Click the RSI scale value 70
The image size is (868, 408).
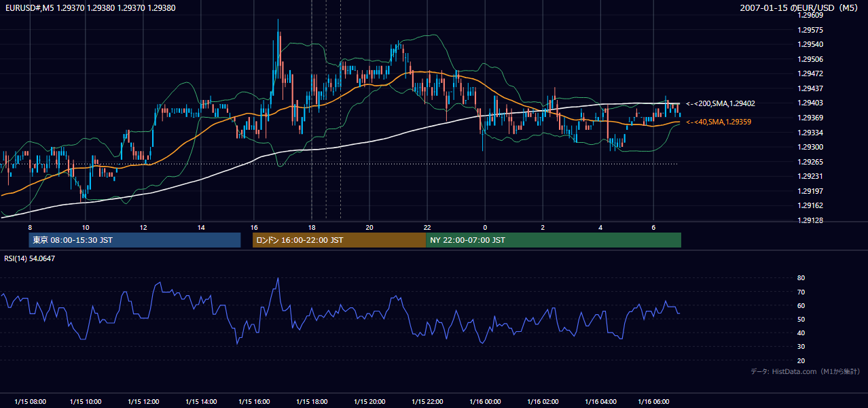801,292
